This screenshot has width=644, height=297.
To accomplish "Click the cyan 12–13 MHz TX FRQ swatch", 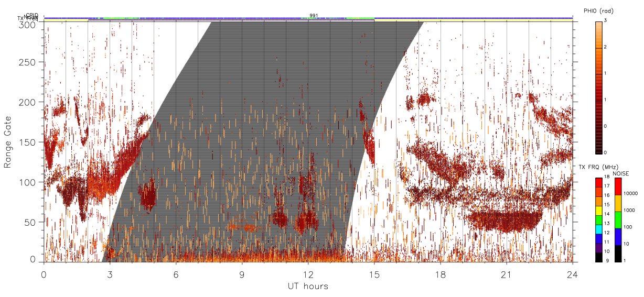I will 598,228.
